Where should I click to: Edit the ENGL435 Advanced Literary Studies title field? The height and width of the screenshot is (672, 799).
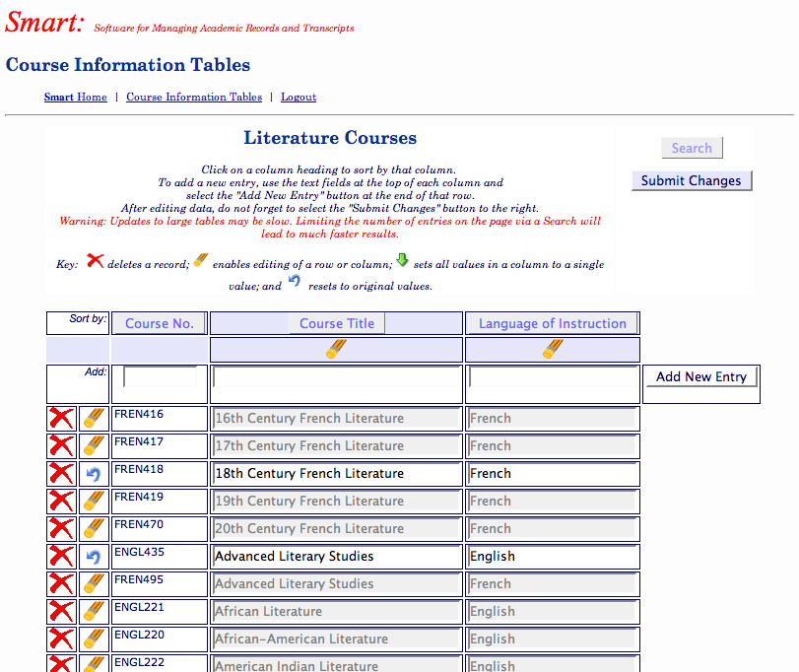tap(336, 556)
